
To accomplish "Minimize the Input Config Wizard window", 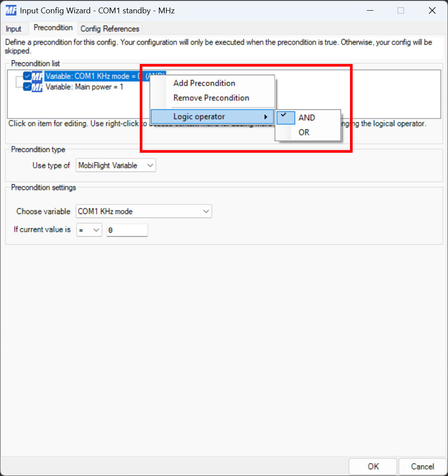I will [x=370, y=11].
